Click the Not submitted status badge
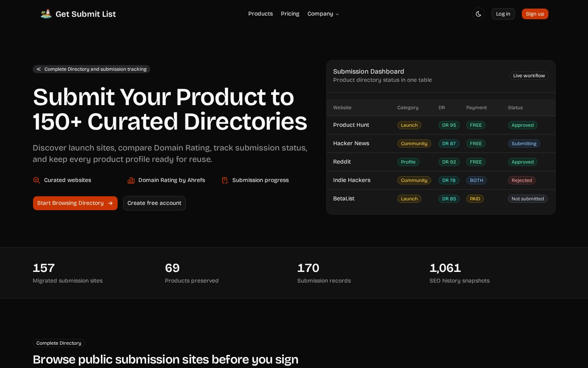 click(528, 199)
